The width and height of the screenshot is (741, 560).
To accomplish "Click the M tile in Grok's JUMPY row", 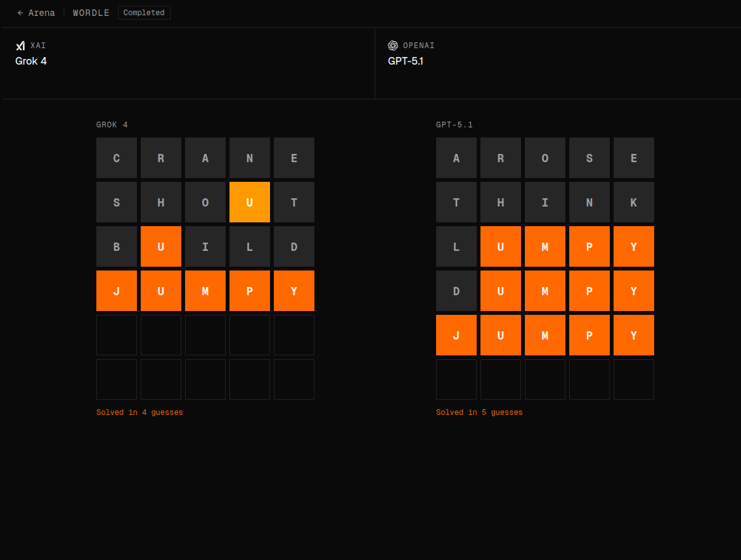I will (x=205, y=291).
